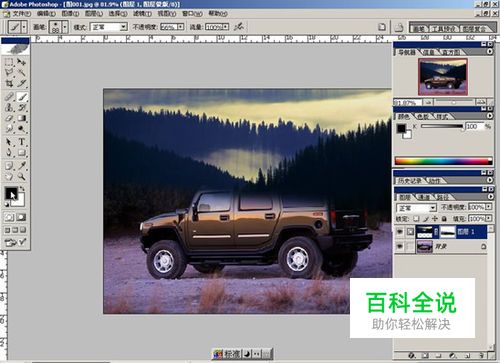
Task: Select the Eyedropper tool
Action: [22, 165]
